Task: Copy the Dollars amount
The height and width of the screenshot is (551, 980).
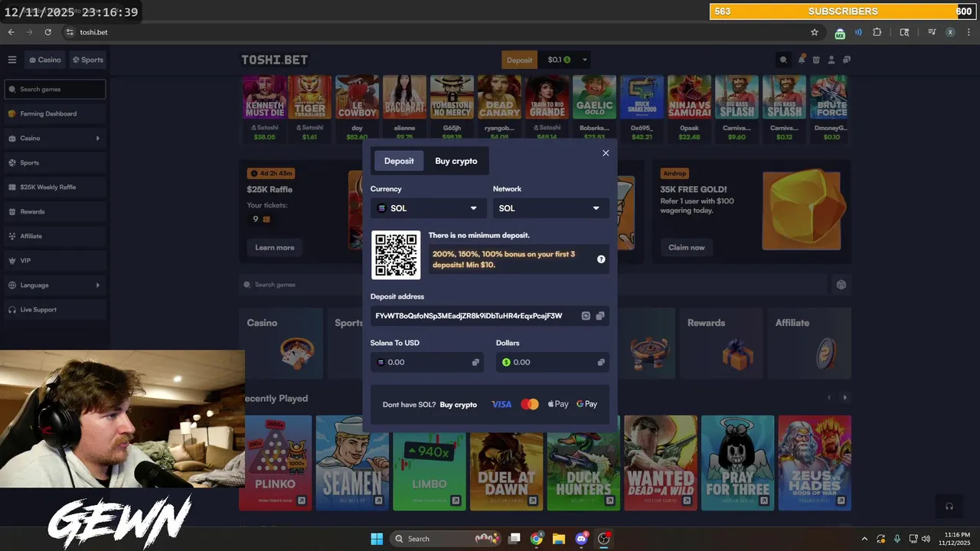Action: (x=601, y=362)
